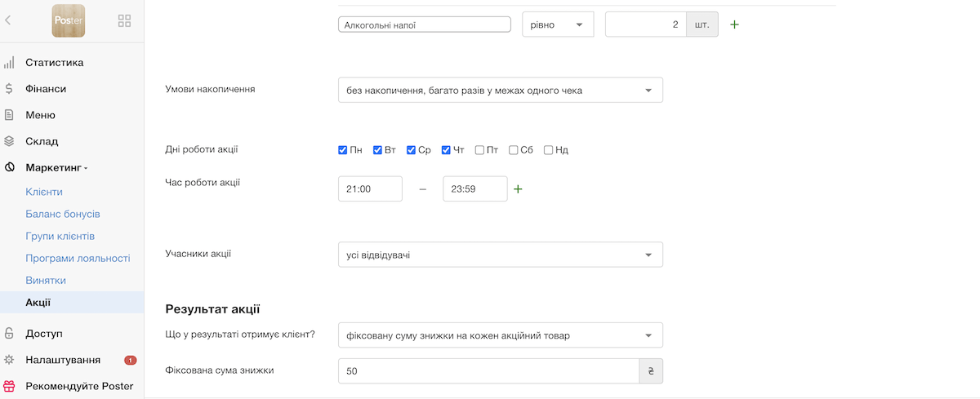Click the Фіксована сума знижки input field
This screenshot has width=980, height=399.
click(488, 371)
